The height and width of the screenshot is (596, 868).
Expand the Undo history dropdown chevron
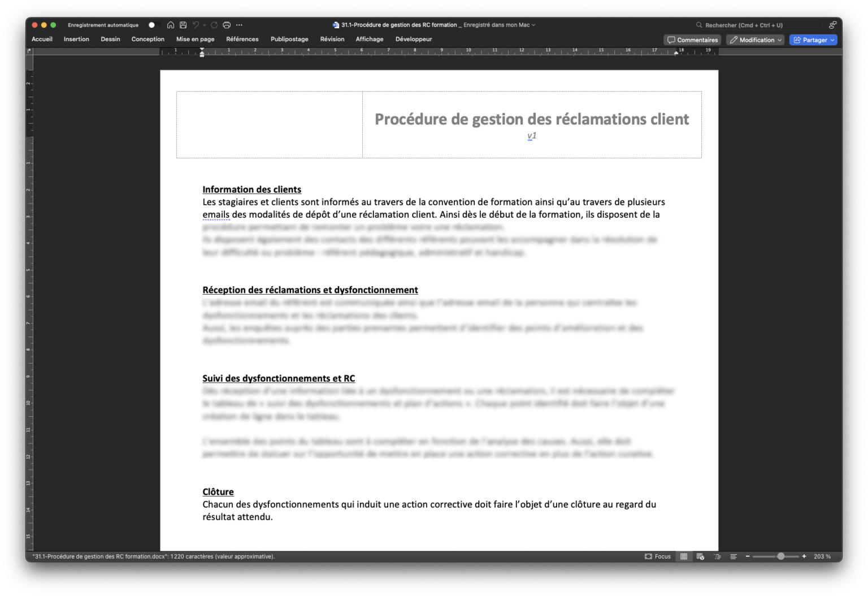pos(205,25)
